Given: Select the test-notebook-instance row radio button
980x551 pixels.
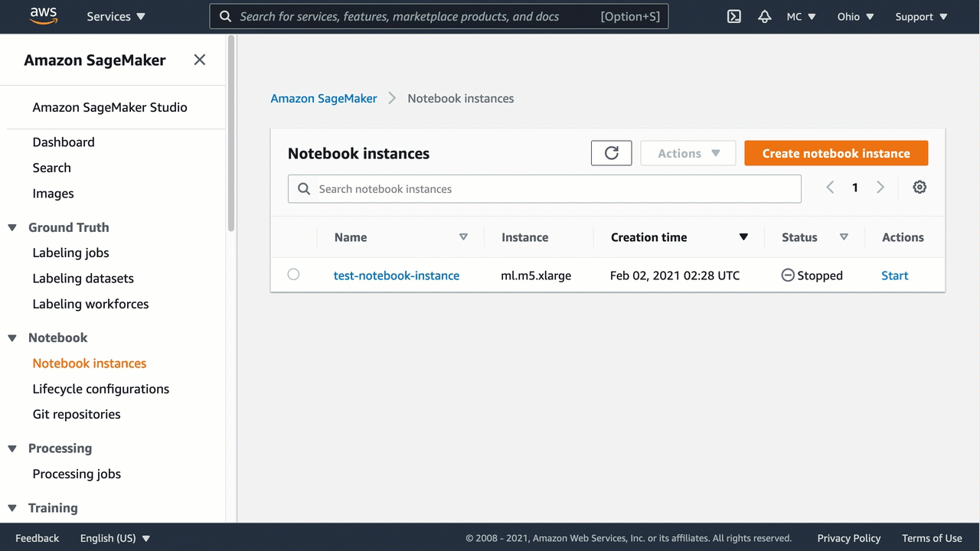Looking at the screenshot, I should [x=293, y=274].
